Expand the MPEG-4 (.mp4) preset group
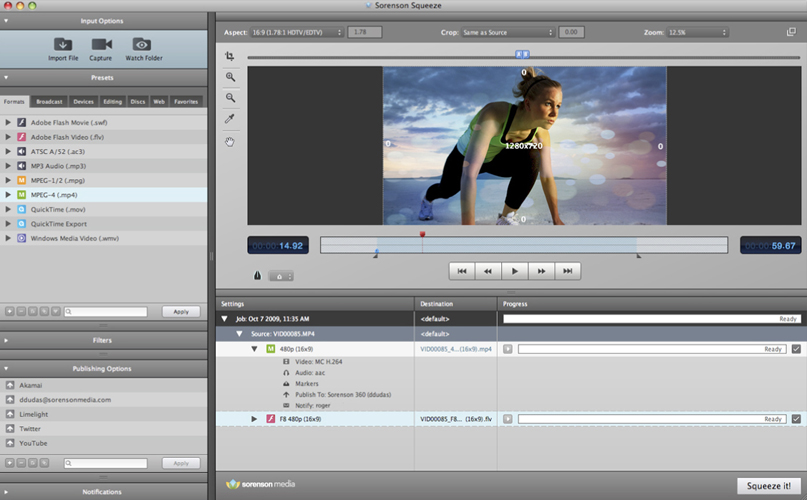This screenshot has width=807, height=500. coord(8,194)
